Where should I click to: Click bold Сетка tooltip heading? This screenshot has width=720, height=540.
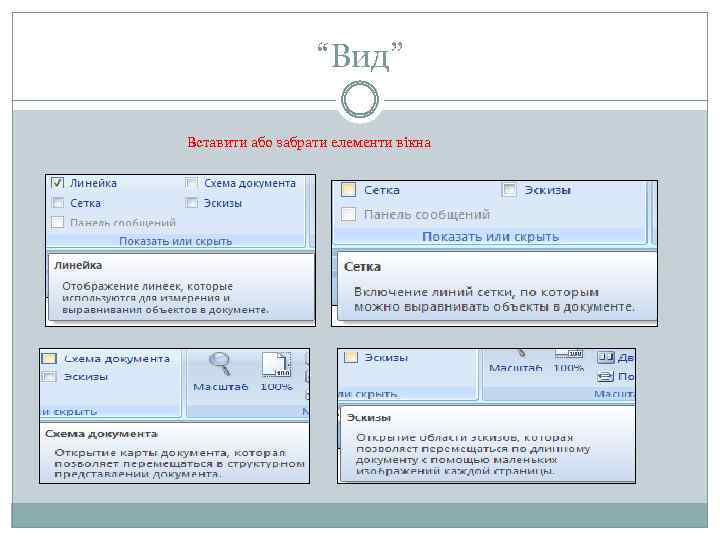362,267
